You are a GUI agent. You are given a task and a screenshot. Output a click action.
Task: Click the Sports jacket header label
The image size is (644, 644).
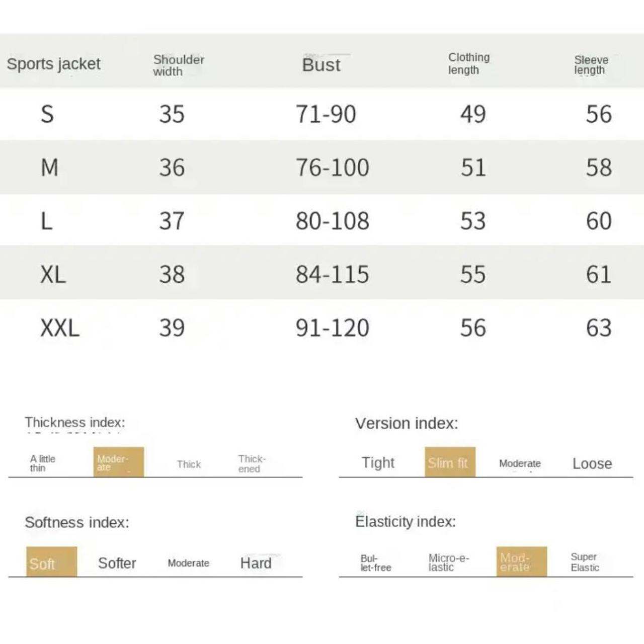tap(53, 64)
